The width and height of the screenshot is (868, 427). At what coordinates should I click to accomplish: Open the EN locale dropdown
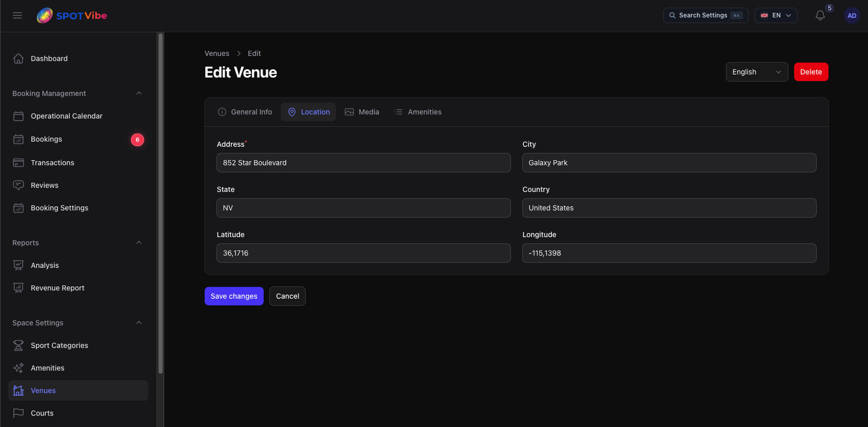pos(776,15)
